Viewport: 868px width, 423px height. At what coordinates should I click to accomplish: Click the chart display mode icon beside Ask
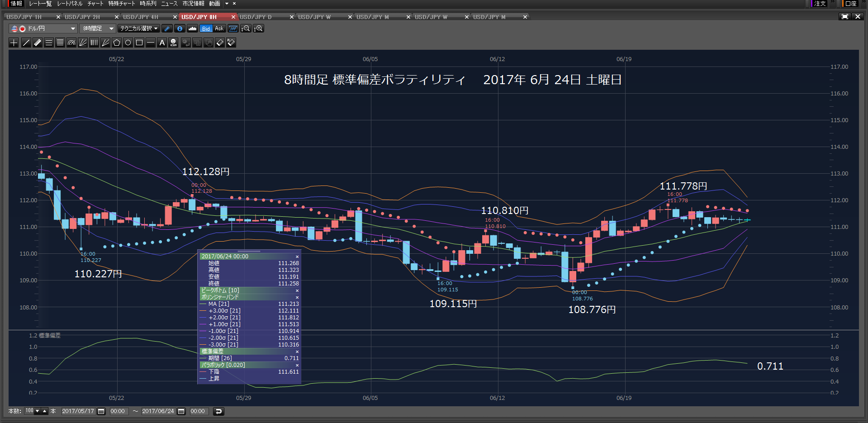233,29
